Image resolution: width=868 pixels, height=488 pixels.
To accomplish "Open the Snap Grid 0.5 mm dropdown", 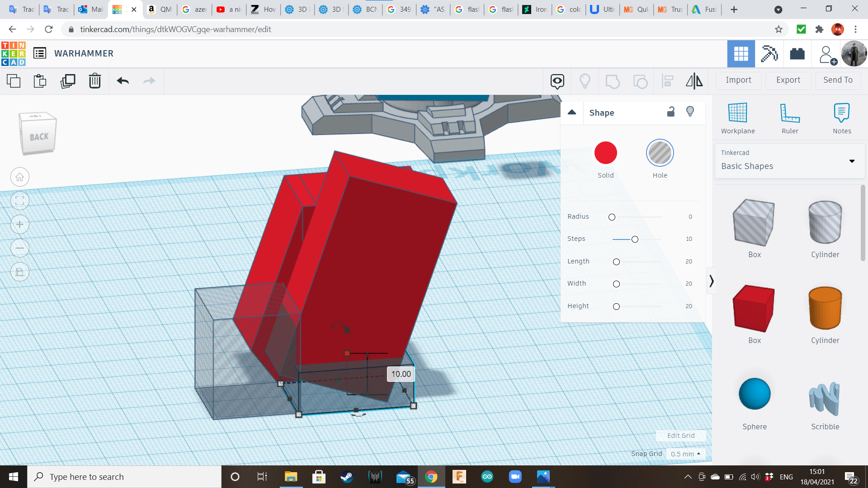I will [x=685, y=454].
